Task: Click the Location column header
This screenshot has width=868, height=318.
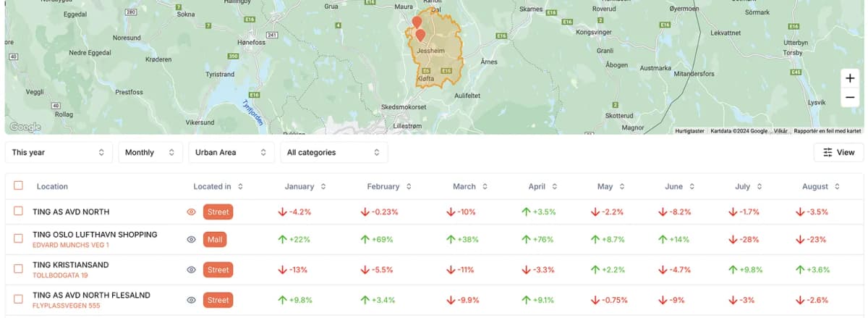Action: coord(52,186)
